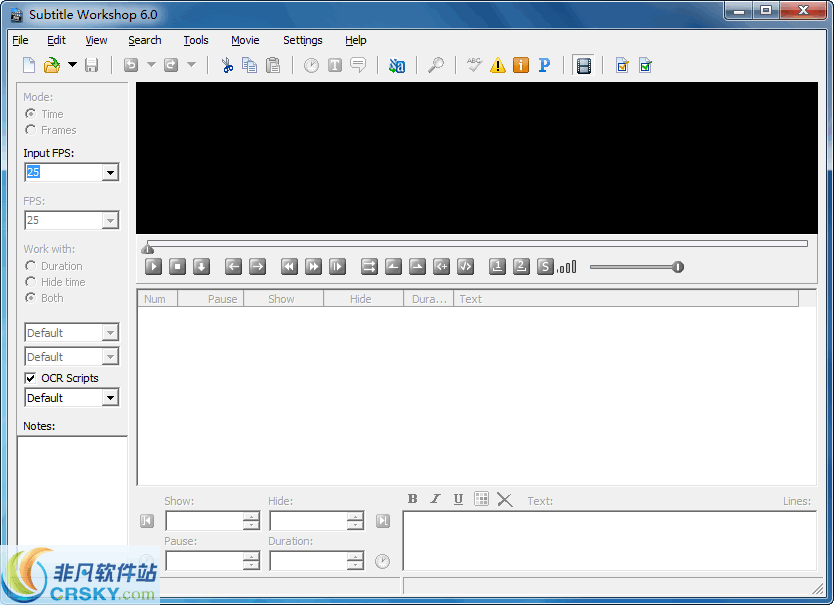Click the warning triangle information icon

tap(497, 64)
